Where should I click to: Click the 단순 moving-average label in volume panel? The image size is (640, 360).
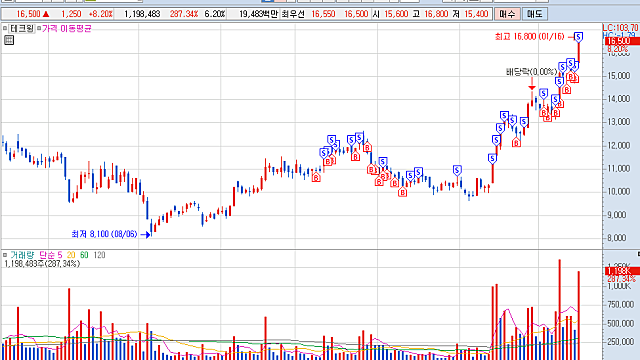pos(47,255)
